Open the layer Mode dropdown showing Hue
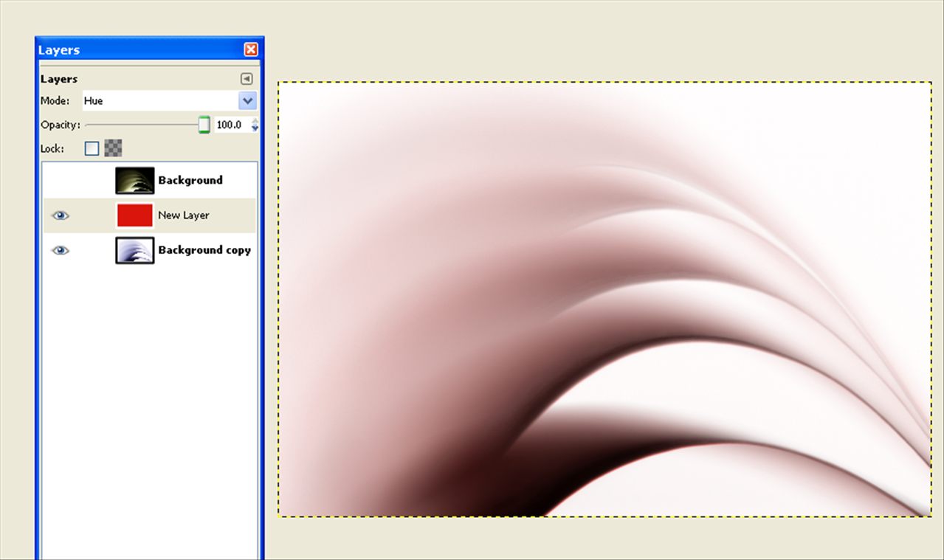 click(x=169, y=101)
